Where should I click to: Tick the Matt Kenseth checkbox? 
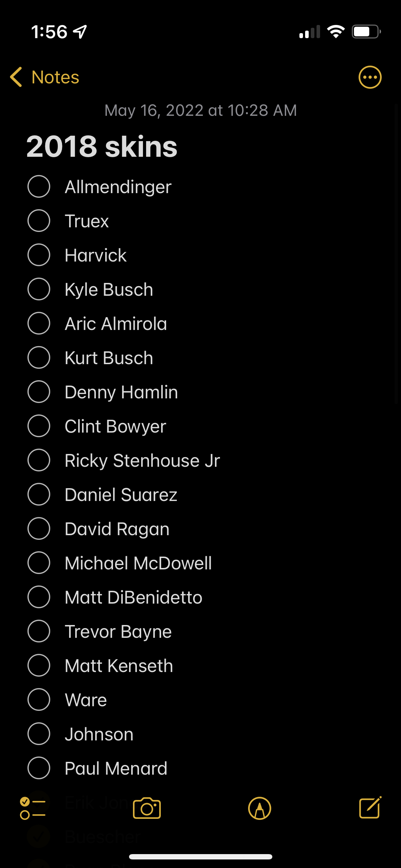39,665
